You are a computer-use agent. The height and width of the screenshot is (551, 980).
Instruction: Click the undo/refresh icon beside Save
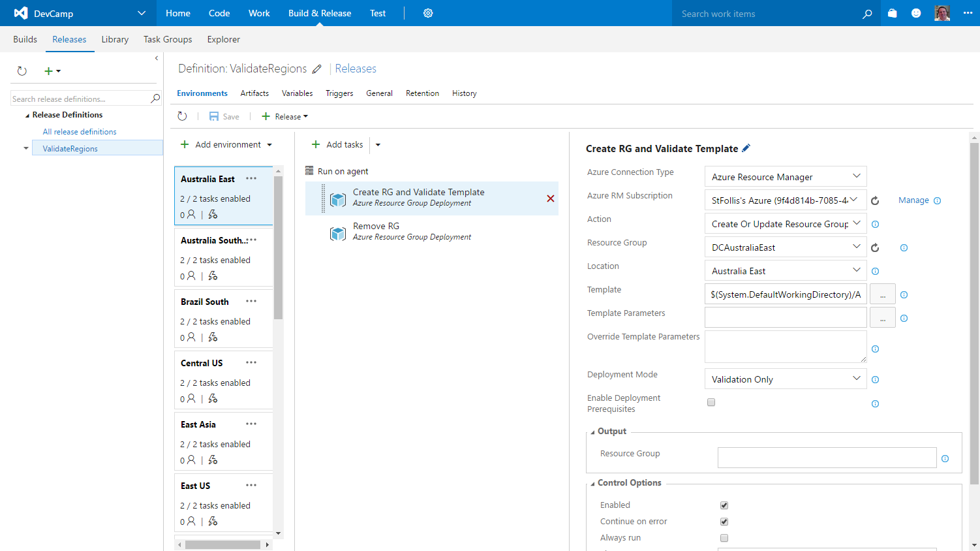pyautogui.click(x=183, y=116)
